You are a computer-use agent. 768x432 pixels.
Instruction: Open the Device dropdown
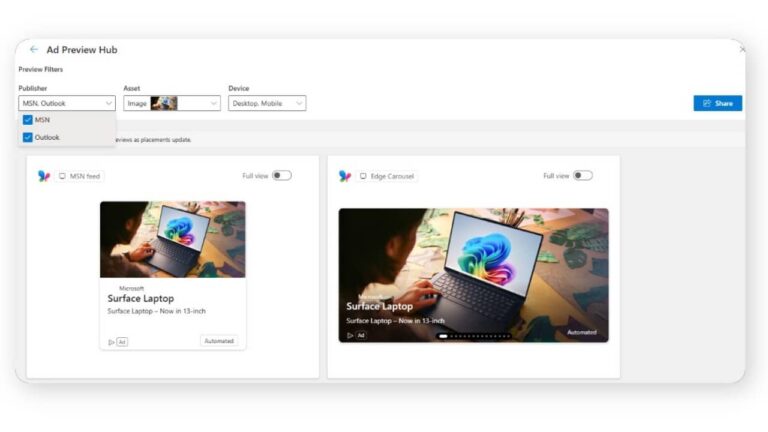click(x=267, y=103)
